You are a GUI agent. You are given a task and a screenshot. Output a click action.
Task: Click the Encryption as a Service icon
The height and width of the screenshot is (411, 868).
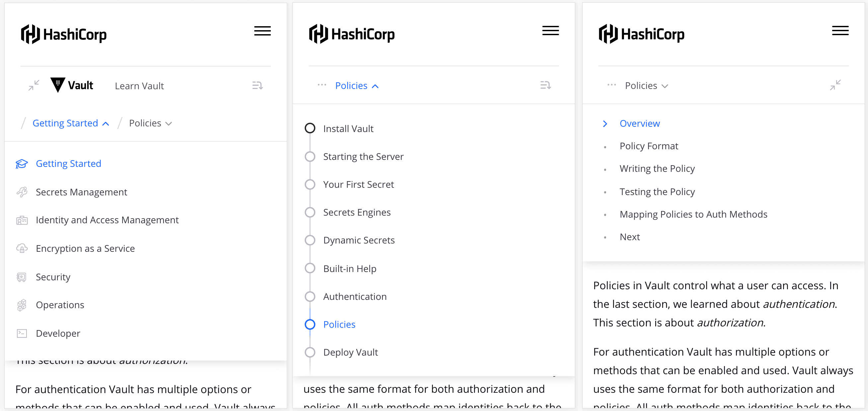22,249
